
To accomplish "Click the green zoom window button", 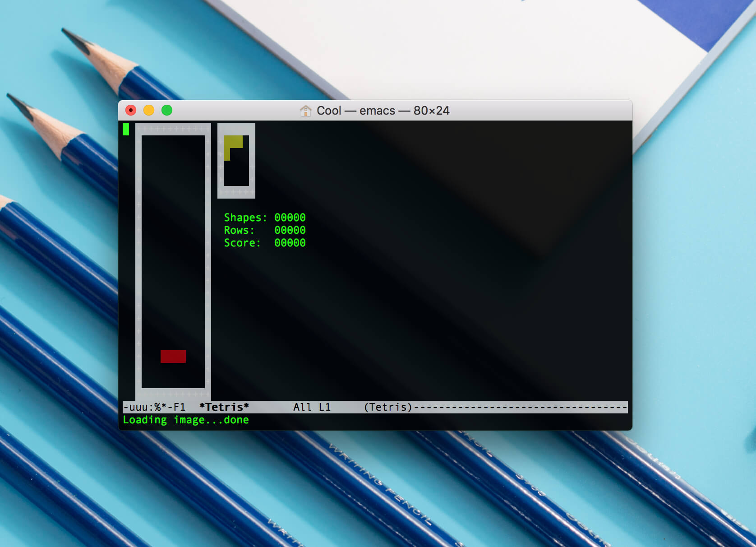I will pos(167,110).
